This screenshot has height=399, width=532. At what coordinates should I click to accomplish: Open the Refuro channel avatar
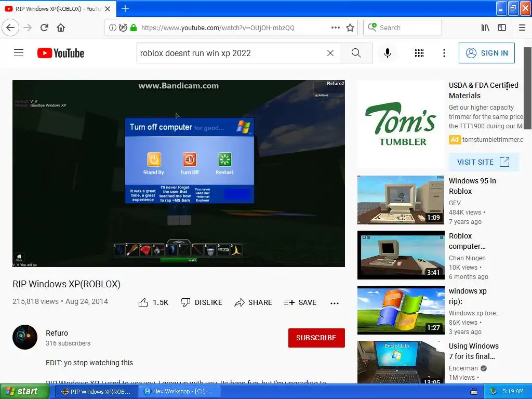click(x=25, y=337)
